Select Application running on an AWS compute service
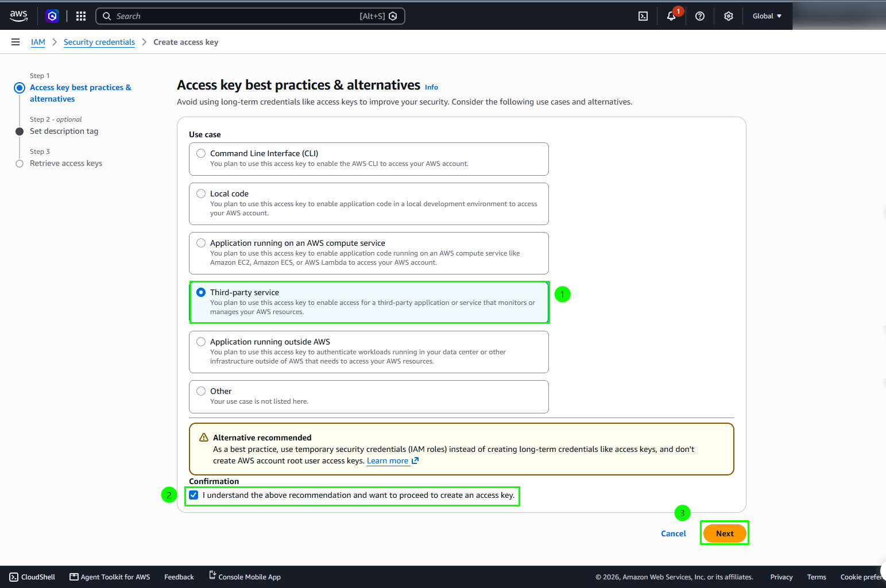The image size is (886, 588). click(201, 243)
